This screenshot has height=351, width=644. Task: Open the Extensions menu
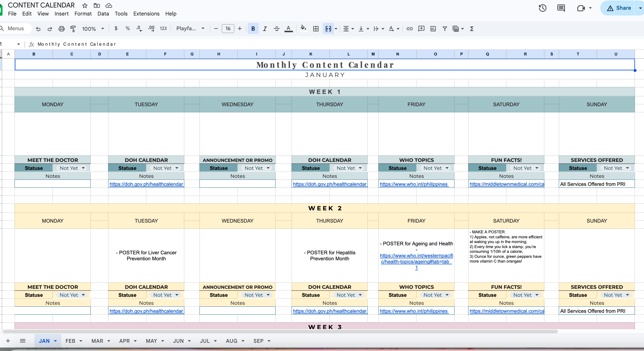[x=146, y=14]
